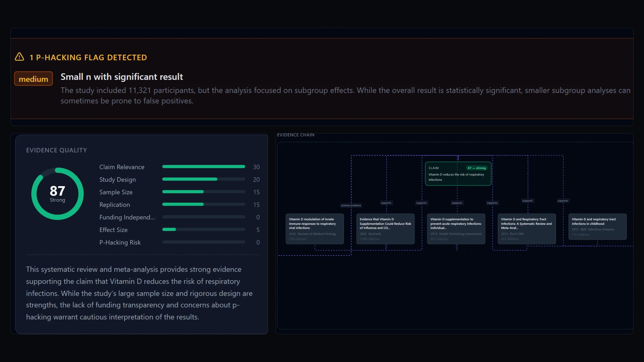Select the 'Small n with significant result' heading
The height and width of the screenshot is (362, 644).
[122, 77]
